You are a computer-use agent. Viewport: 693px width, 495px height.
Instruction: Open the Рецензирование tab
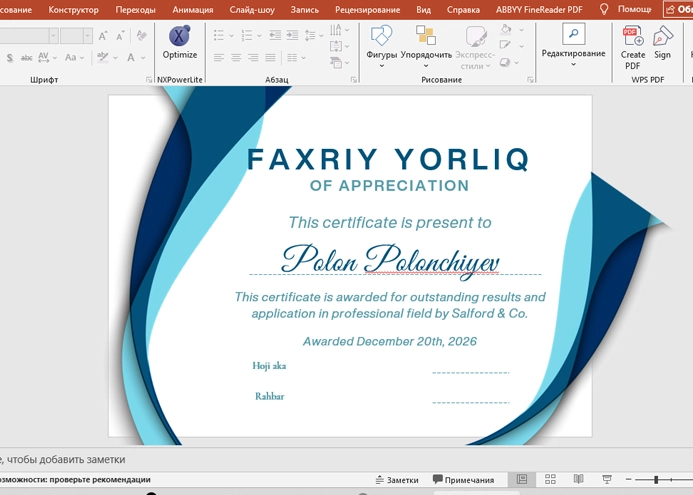[x=367, y=9]
